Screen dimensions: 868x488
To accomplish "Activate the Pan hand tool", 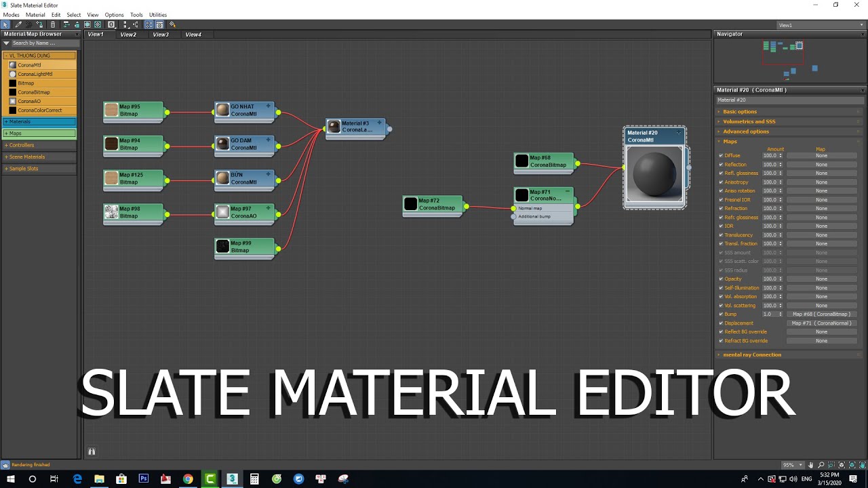I will (810, 465).
